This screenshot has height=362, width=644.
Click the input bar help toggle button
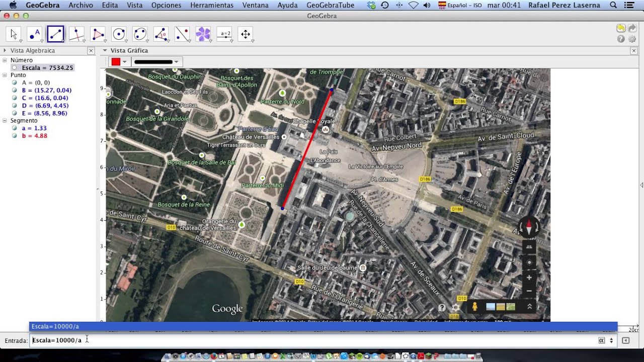tap(625, 340)
